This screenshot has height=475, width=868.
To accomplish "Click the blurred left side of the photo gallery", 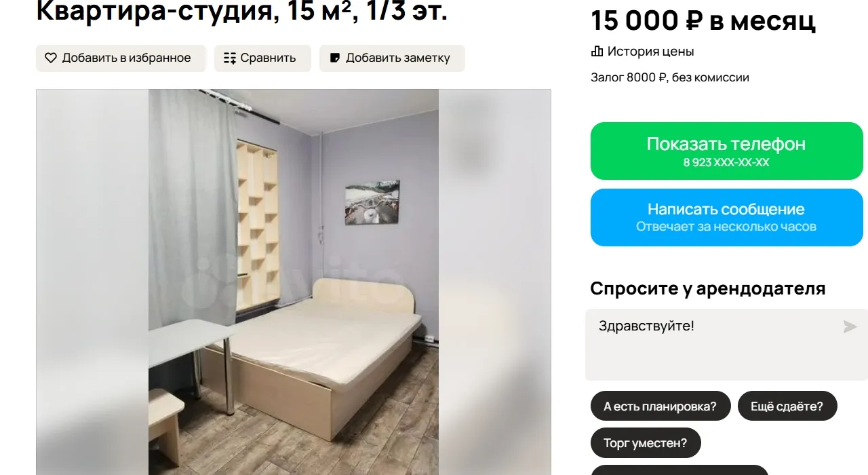I will [92, 282].
